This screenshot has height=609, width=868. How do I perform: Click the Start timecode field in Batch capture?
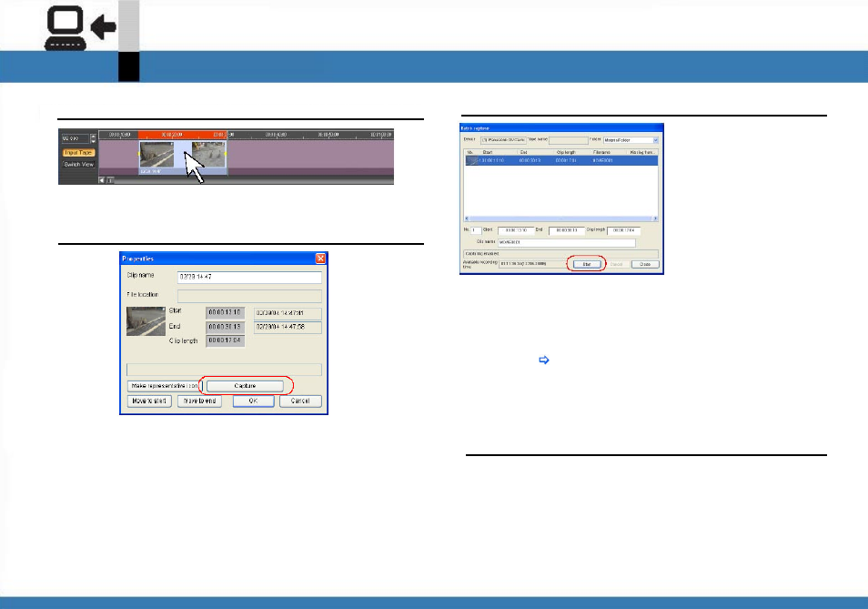tap(516, 230)
